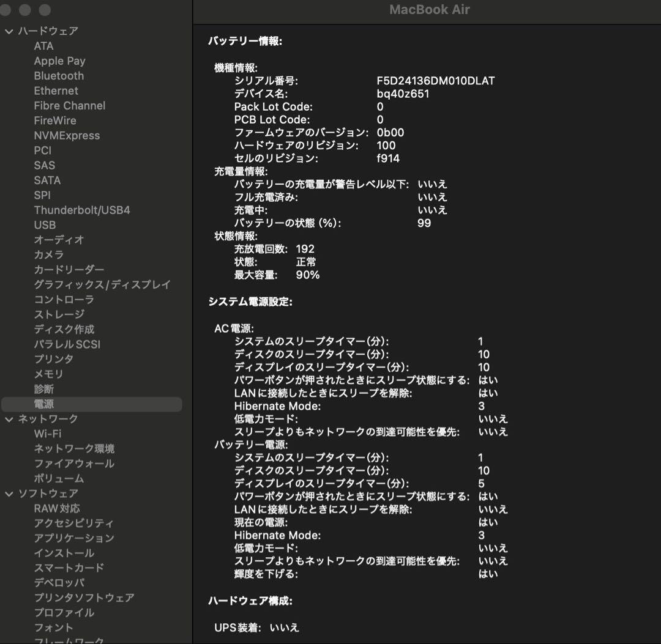Open the ストレージ sidebar item
The image size is (661, 644).
[x=59, y=314]
